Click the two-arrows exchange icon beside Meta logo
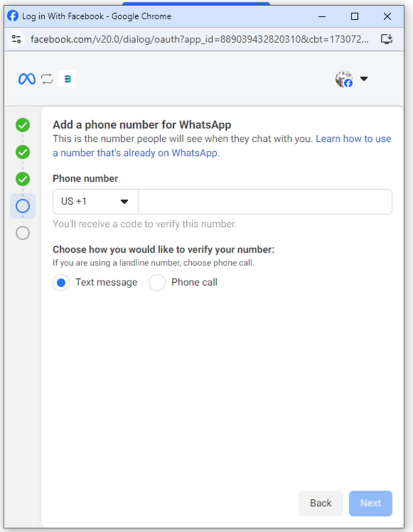 (x=47, y=79)
